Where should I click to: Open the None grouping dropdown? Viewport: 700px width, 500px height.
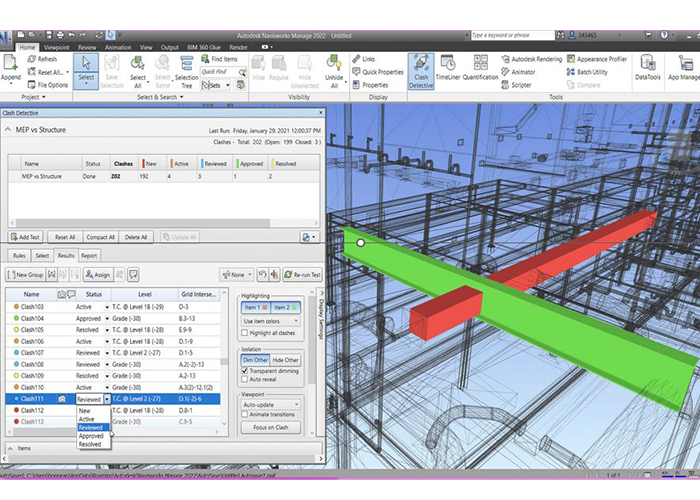coord(237,275)
